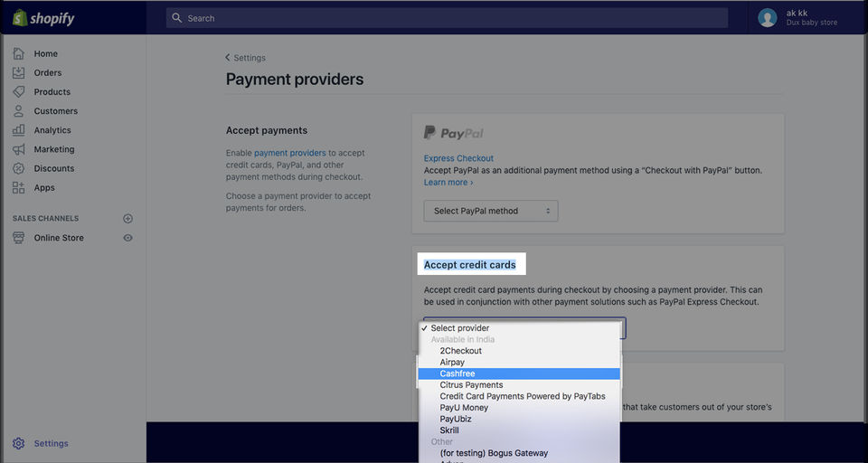This screenshot has width=868, height=463.
Task: Click the Orders inbox icon
Action: point(19,72)
